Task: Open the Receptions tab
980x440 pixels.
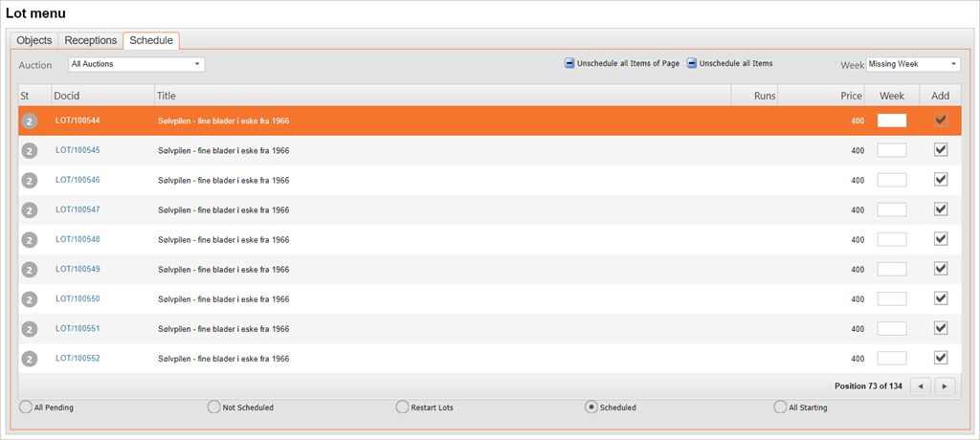Action: click(x=91, y=40)
